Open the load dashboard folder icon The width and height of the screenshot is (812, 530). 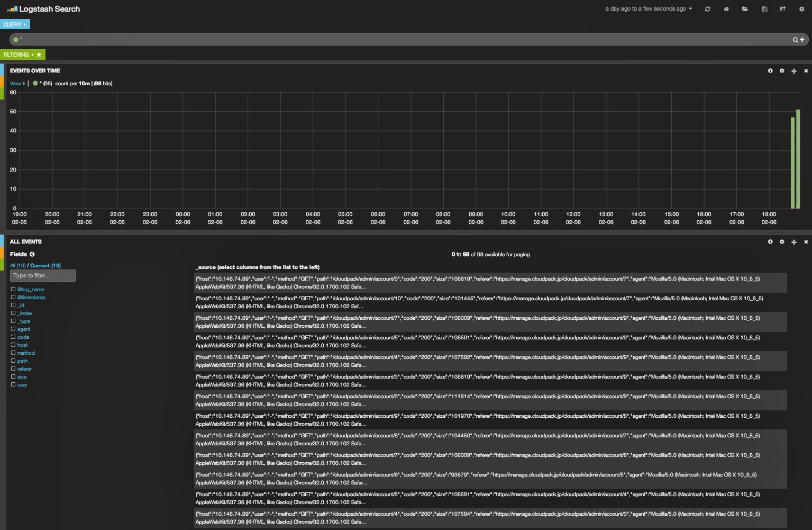(x=745, y=9)
